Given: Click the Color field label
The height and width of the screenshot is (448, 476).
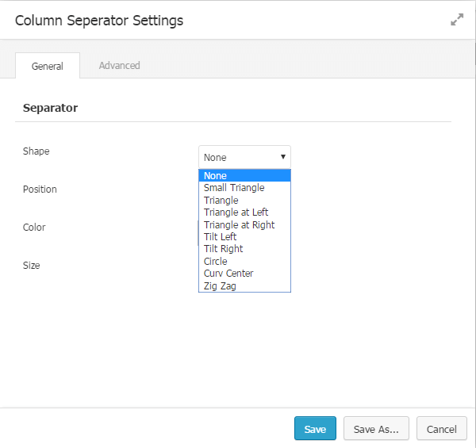Looking at the screenshot, I should click(34, 228).
